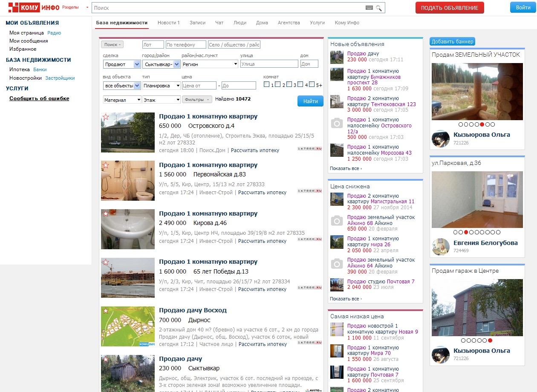Click the ПОДАТЬ ОБЪЯВЛЕНИЕ button
Viewport: 537px width, 392px height.
[450, 8]
